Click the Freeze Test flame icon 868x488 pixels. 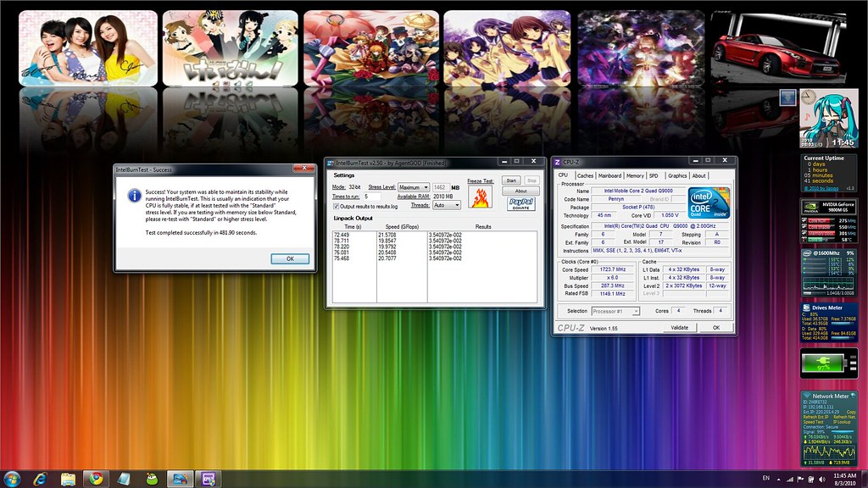[x=480, y=197]
